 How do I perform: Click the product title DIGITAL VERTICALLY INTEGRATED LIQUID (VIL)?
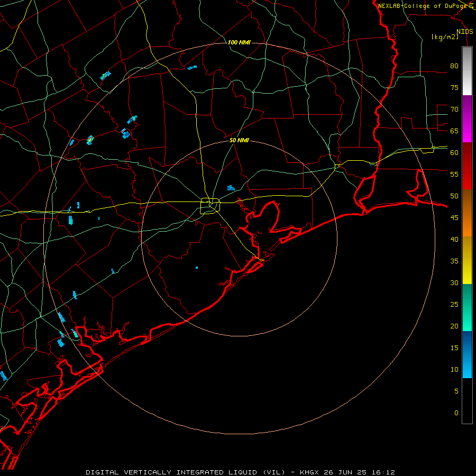186,472
